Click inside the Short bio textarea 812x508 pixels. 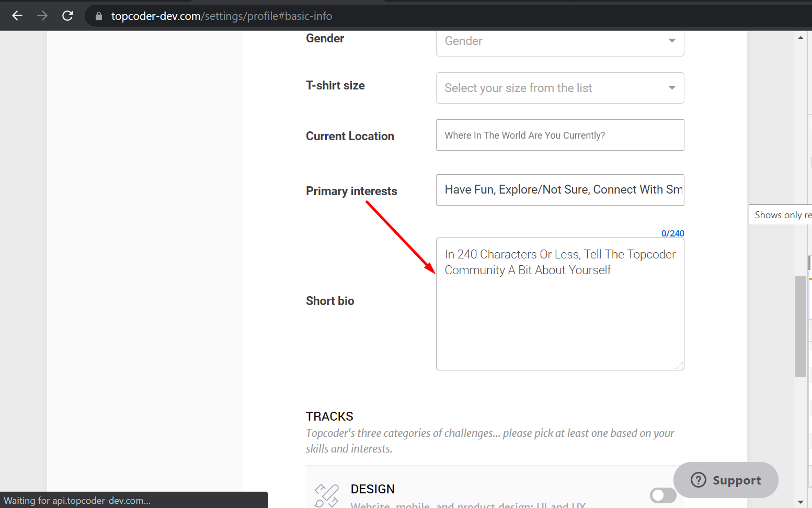point(559,303)
